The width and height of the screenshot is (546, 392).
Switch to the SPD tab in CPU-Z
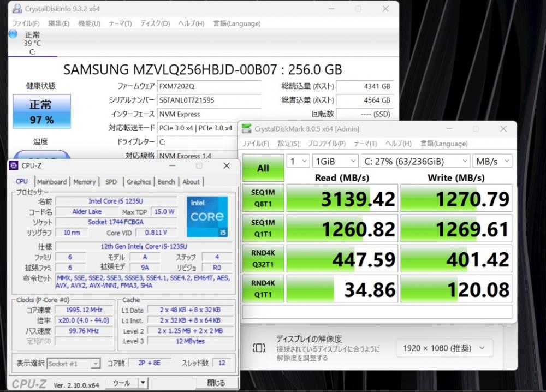pos(111,182)
